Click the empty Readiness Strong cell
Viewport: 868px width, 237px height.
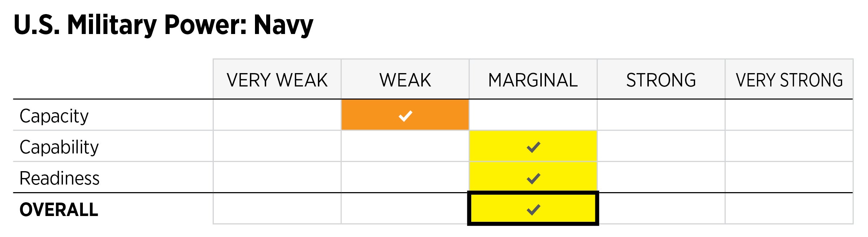pos(661,177)
